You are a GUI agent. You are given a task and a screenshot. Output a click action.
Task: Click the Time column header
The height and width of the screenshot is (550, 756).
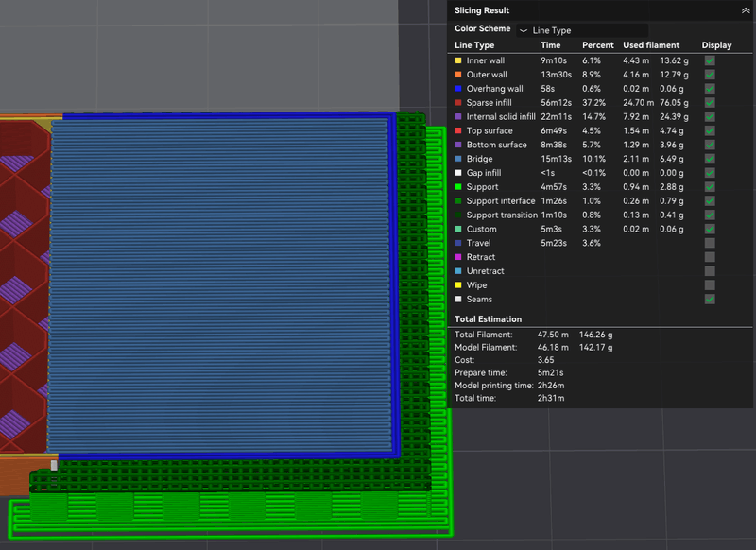tap(550, 45)
